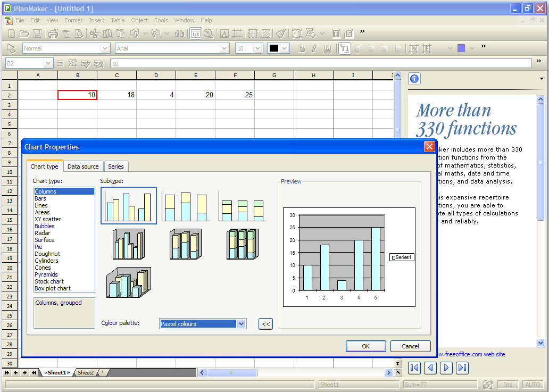Click the next page arrow in sidebar
The image size is (549, 392).
(x=446, y=368)
